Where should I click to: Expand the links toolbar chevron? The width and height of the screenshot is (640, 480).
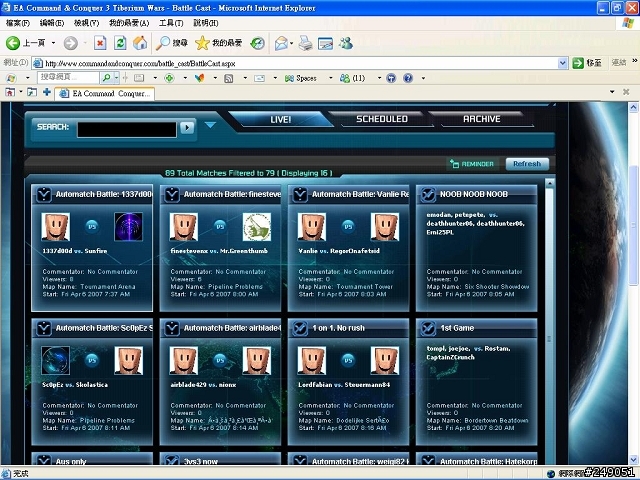(634, 61)
